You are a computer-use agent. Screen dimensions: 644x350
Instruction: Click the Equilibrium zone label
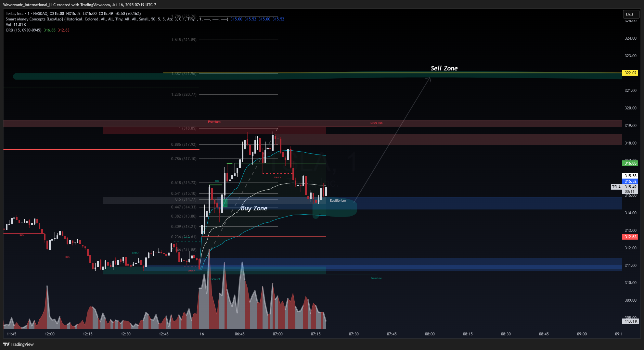click(338, 201)
